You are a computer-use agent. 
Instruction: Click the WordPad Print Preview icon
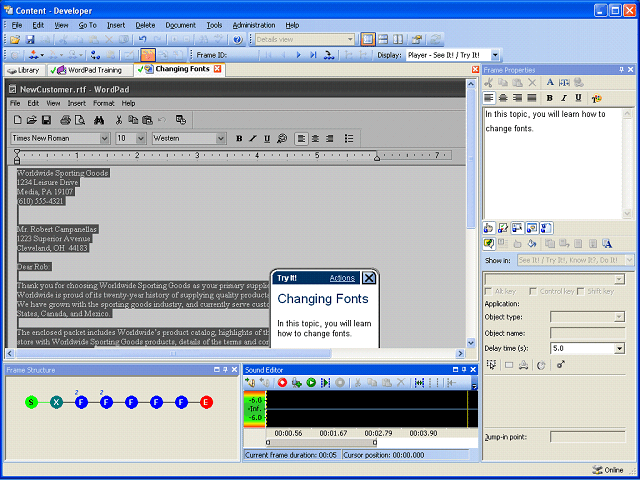pyautogui.click(x=80, y=120)
